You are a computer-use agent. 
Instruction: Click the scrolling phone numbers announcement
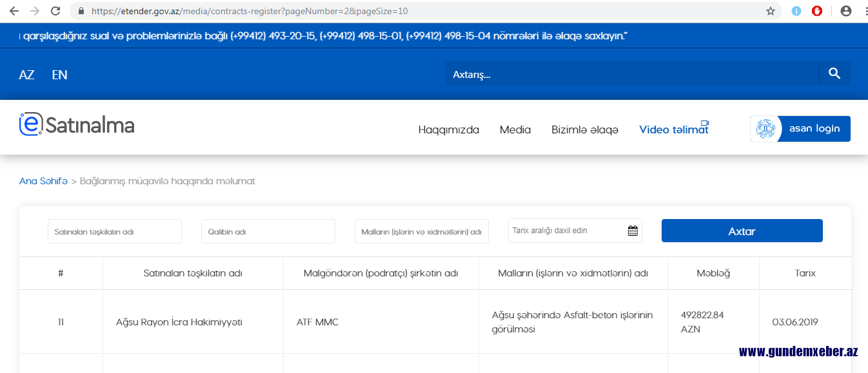point(322,37)
